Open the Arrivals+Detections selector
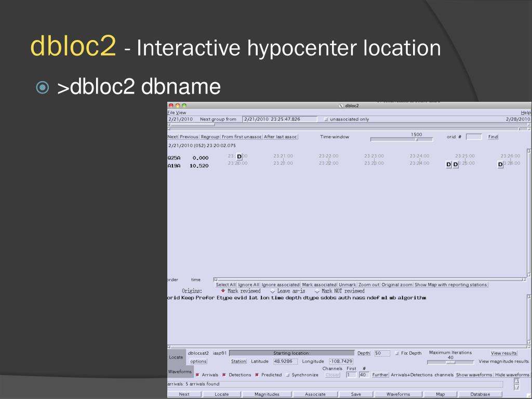The image size is (532, 399). point(411,375)
